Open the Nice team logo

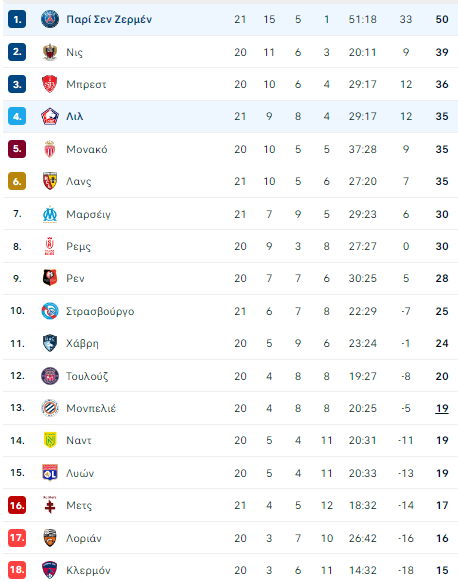tap(50, 52)
